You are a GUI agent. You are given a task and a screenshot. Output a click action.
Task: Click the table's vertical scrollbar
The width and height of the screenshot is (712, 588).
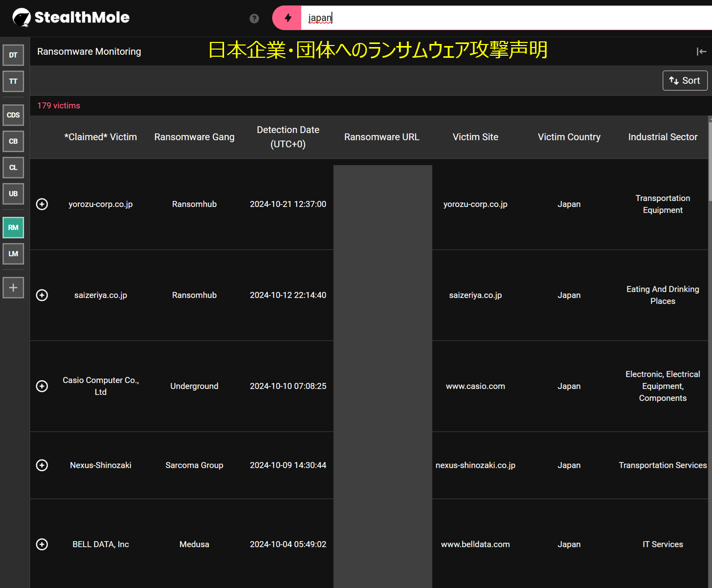click(710, 161)
